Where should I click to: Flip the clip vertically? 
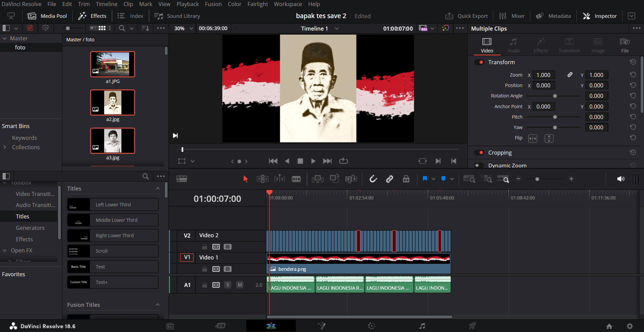[x=549, y=138]
